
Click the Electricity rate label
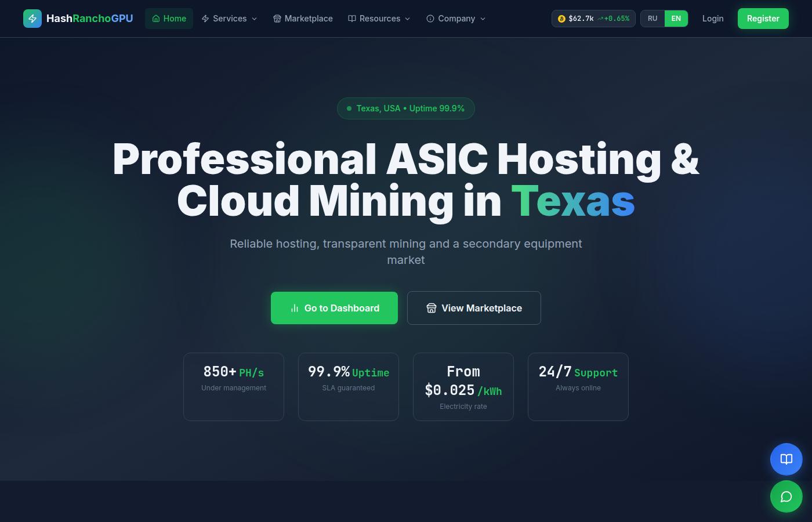pyautogui.click(x=463, y=407)
